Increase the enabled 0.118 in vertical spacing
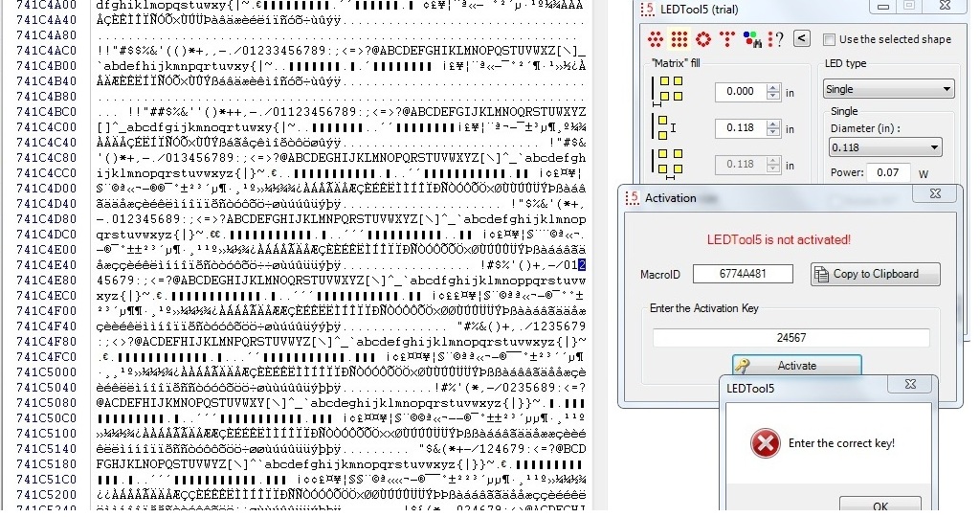The width and height of the screenshot is (980, 517). pyautogui.click(x=773, y=124)
